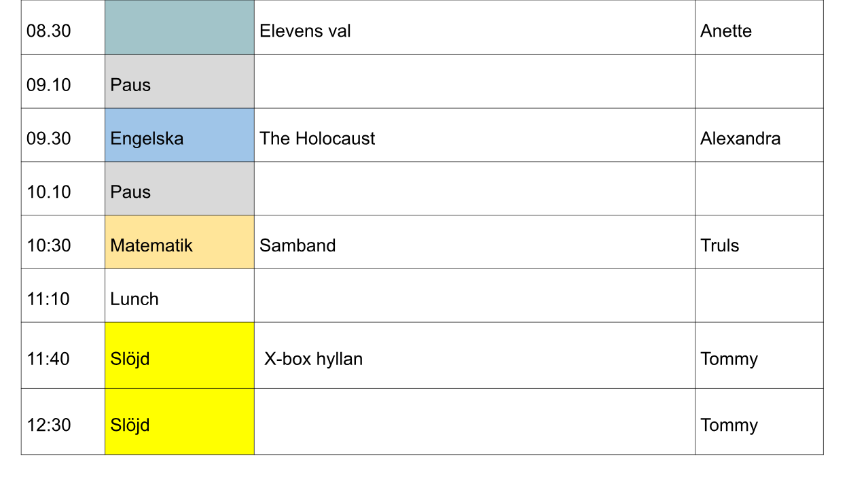Select the Lunch cell

tap(179, 298)
